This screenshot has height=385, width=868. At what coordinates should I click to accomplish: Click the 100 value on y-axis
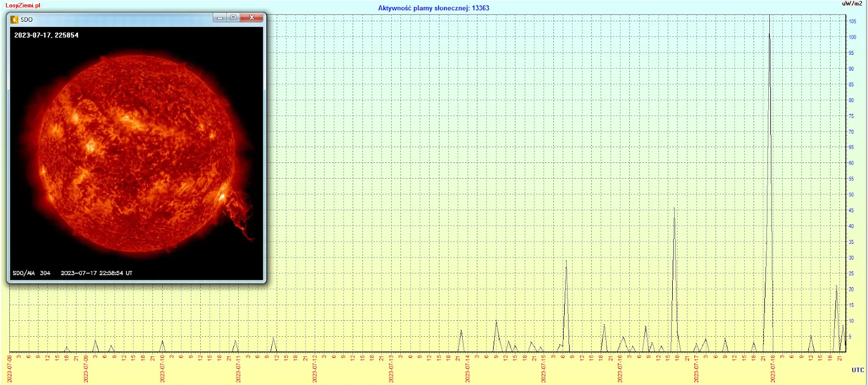tap(853, 37)
